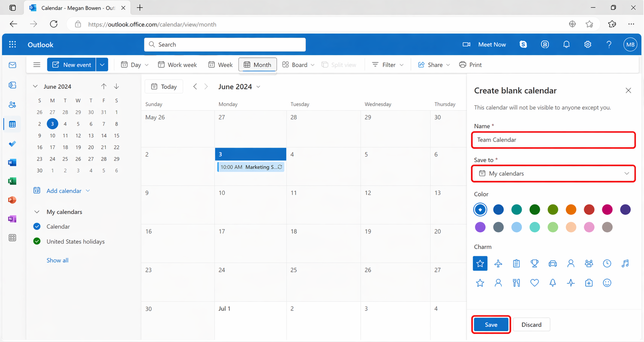Open the To Do app in sidebar
The width and height of the screenshot is (644, 342).
pyautogui.click(x=12, y=144)
